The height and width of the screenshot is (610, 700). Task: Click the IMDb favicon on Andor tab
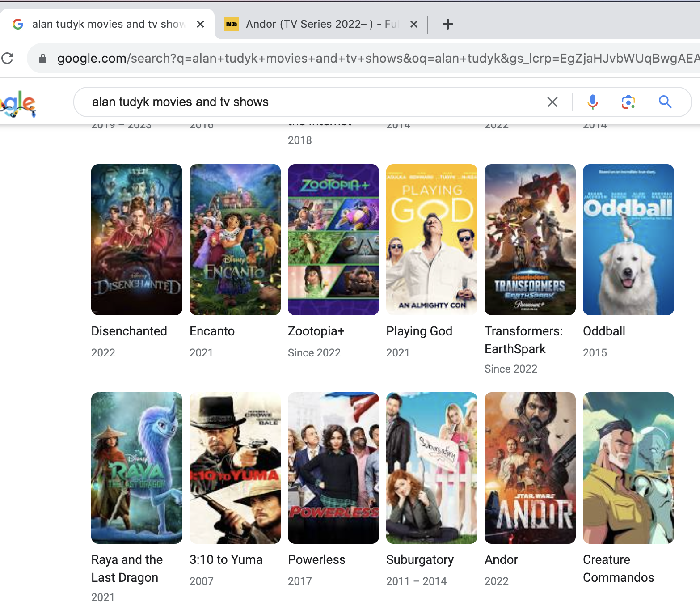tap(231, 24)
